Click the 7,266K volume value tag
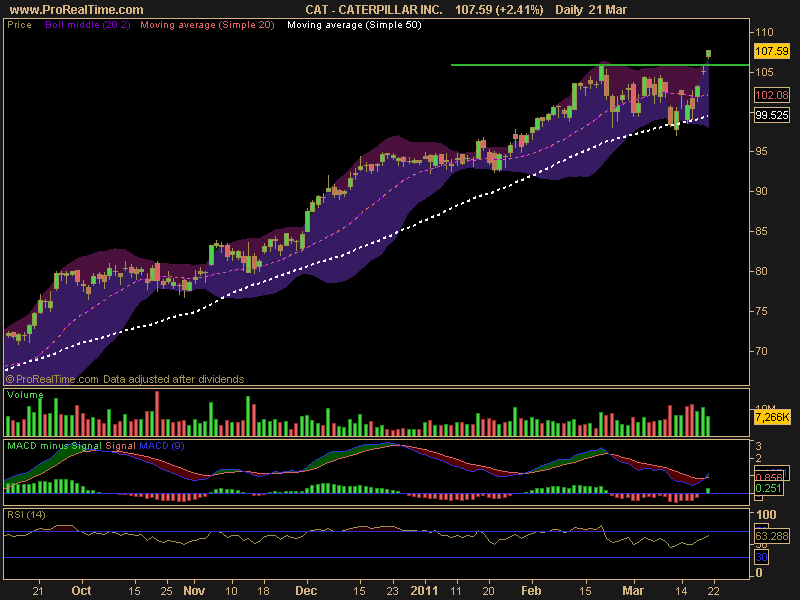The image size is (800, 600). pos(771,417)
